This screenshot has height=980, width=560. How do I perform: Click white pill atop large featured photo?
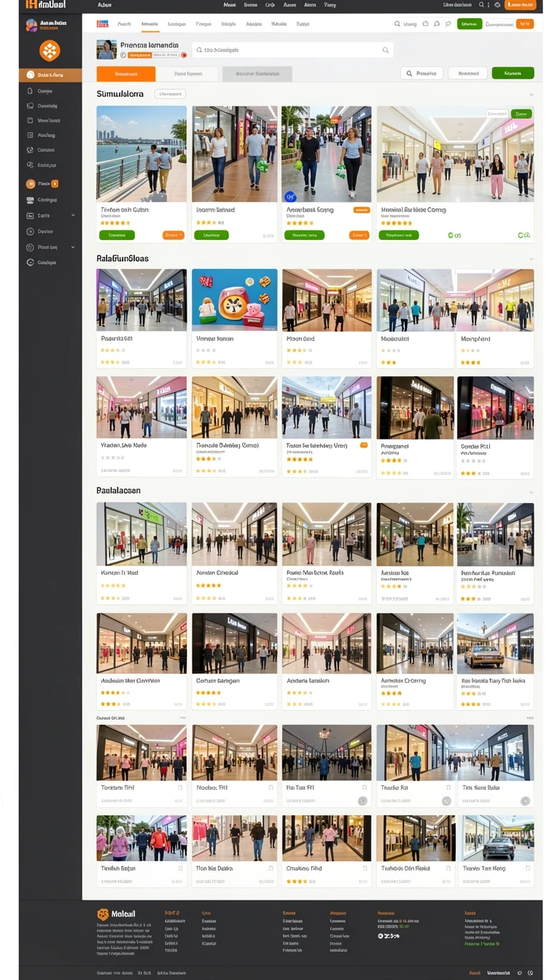[497, 114]
